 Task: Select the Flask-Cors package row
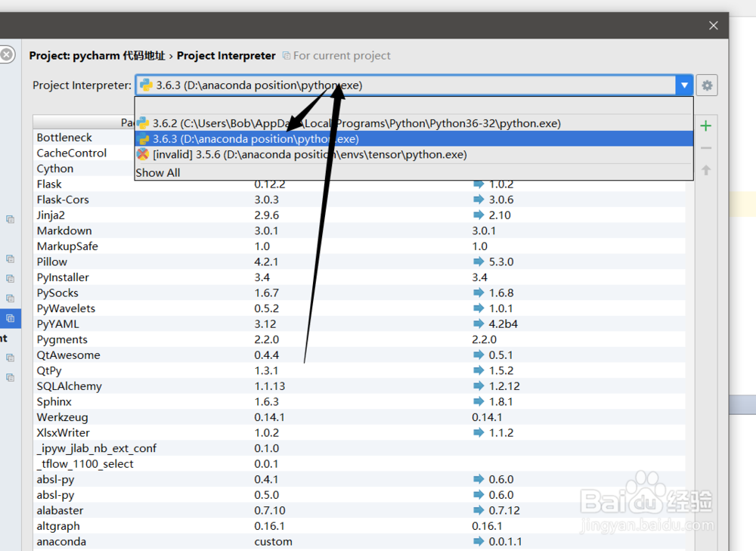pos(359,200)
